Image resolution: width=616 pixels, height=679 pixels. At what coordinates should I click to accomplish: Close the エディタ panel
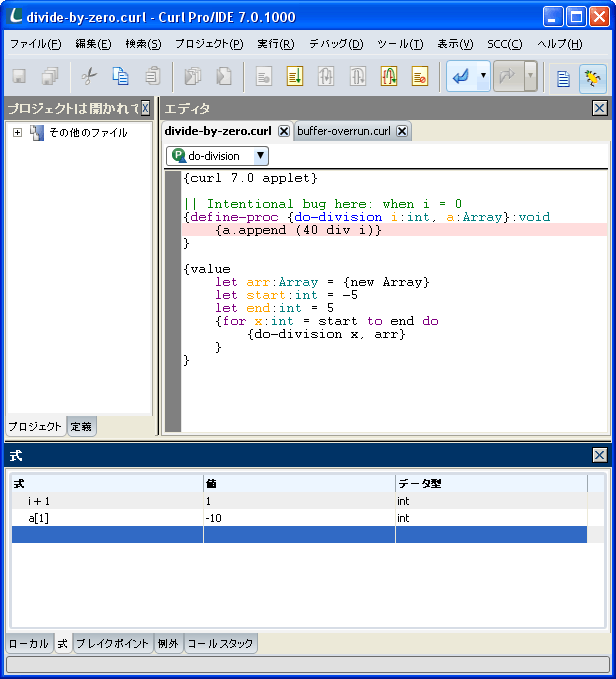(x=600, y=108)
